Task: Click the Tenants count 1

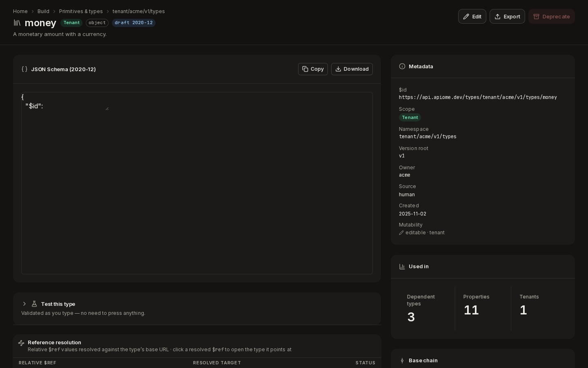Action: pos(523,310)
